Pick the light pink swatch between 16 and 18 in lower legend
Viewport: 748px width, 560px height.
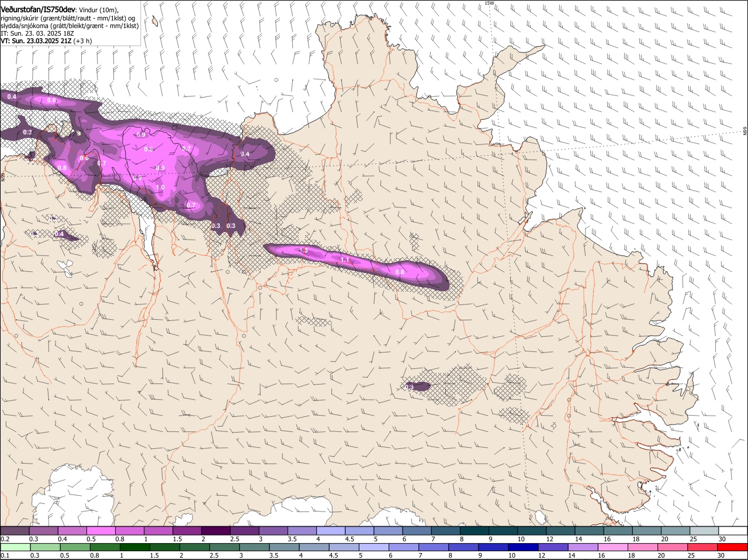(x=613, y=547)
